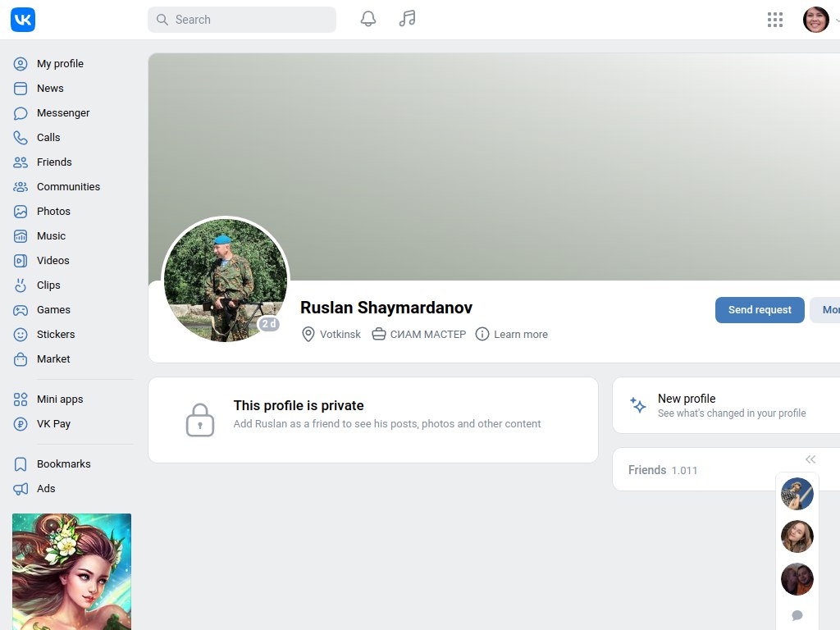The width and height of the screenshot is (840, 630).
Task: Open Ruslan's profile photo
Action: [x=226, y=279]
